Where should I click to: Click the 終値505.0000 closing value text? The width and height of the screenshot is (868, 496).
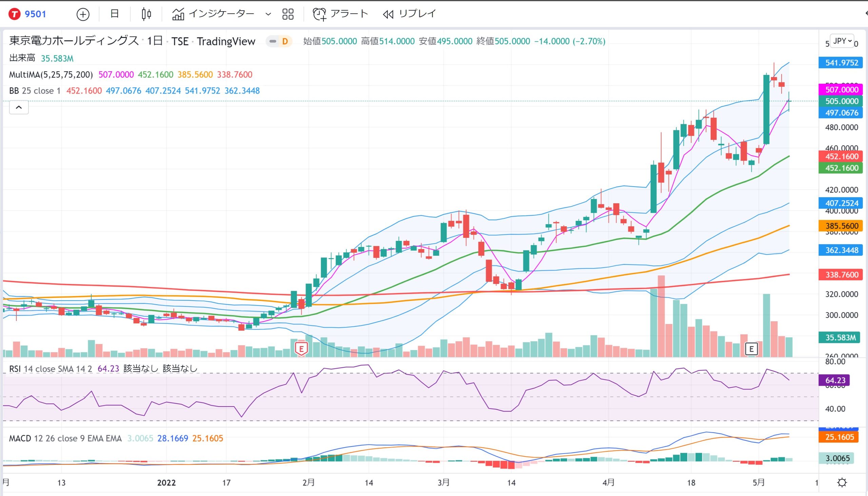click(x=503, y=42)
